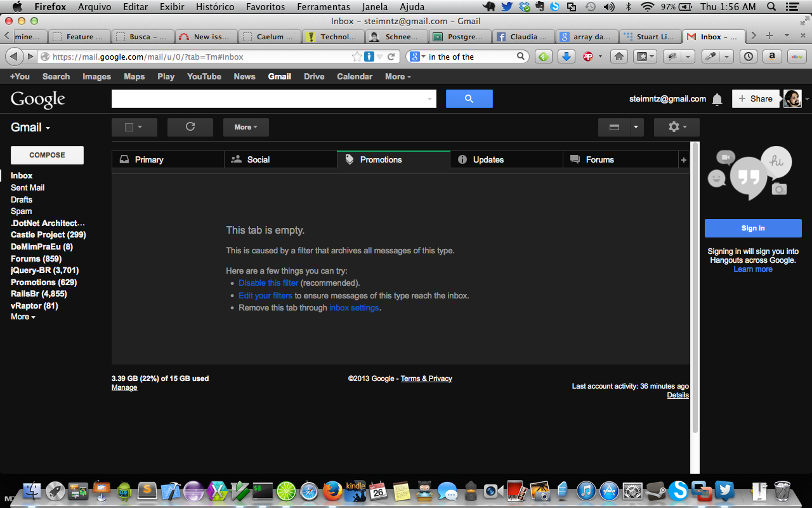Open Sent Mail in the sidebar

tap(27, 188)
